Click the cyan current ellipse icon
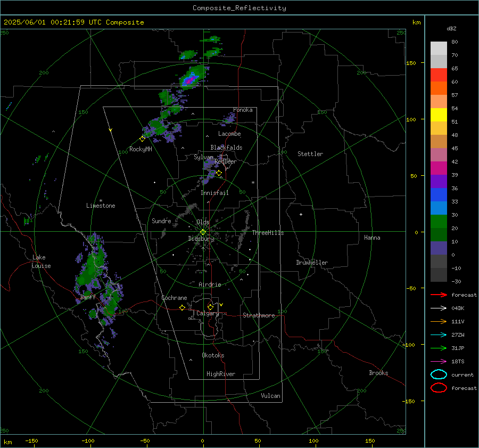 point(439,374)
